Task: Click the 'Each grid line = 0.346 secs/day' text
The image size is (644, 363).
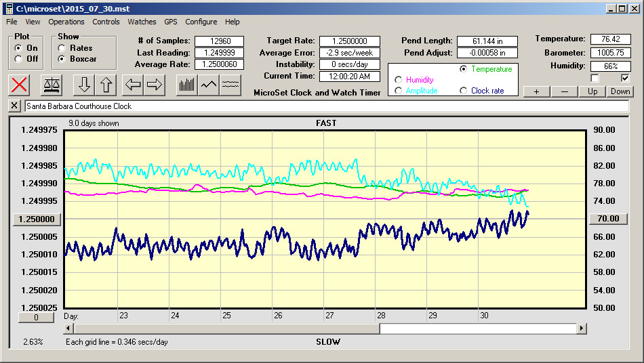Action: pos(117,342)
